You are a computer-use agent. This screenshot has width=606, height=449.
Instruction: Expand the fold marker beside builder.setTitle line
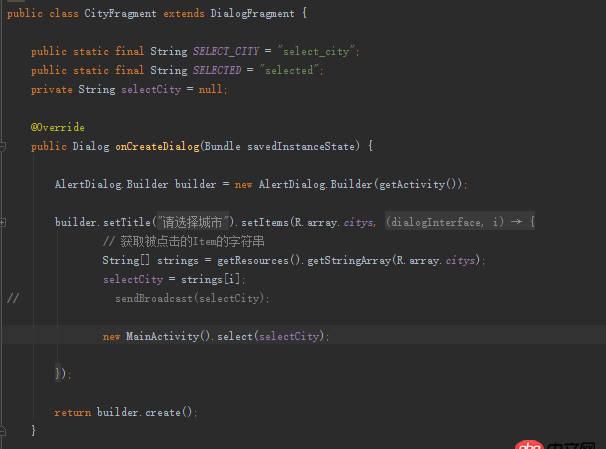coord(2,222)
